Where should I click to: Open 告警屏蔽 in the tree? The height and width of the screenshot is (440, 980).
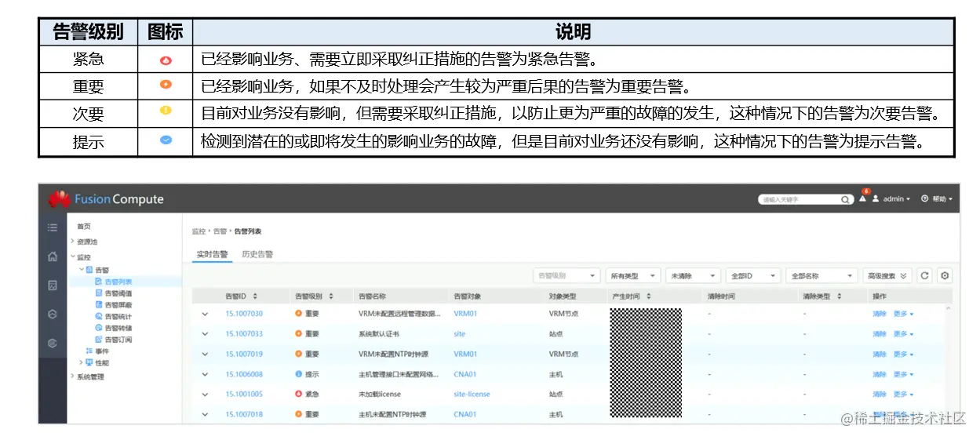click(118, 304)
